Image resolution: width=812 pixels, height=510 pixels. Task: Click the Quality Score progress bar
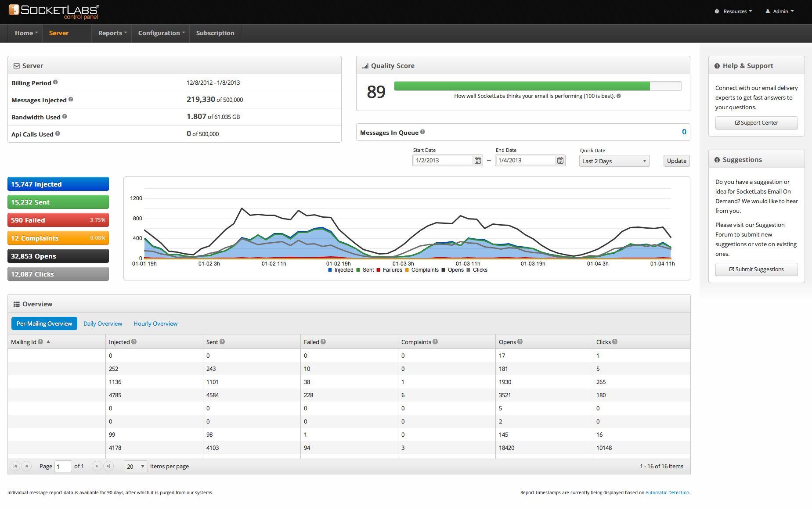pyautogui.click(x=538, y=86)
